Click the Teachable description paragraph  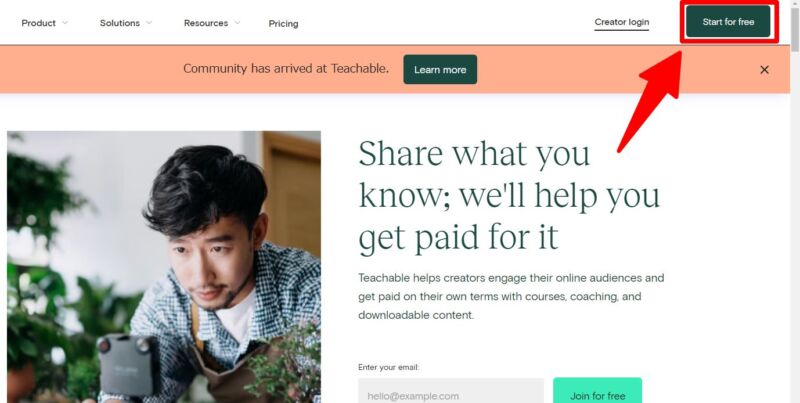(x=511, y=296)
